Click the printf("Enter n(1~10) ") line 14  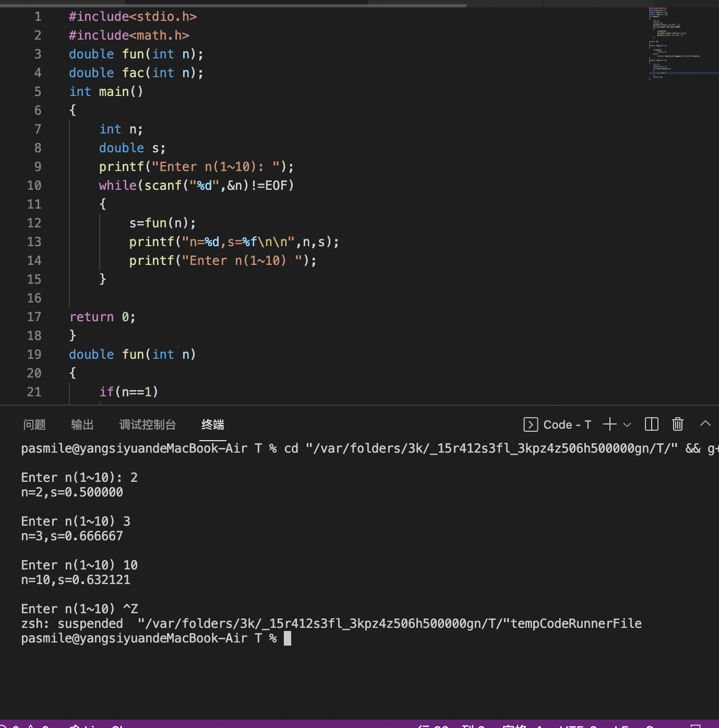tap(223, 261)
